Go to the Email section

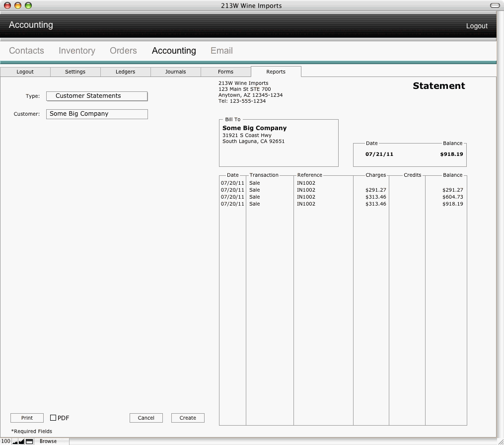(x=221, y=51)
